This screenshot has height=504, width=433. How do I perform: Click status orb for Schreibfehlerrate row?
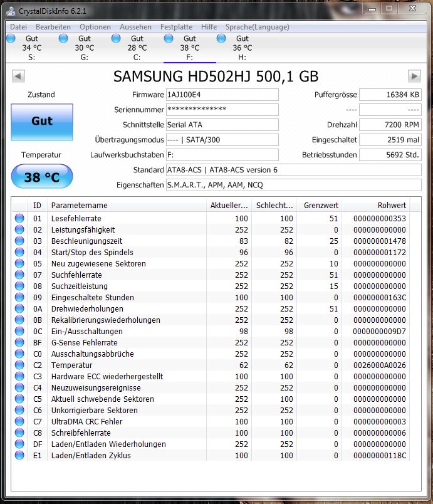(19, 433)
